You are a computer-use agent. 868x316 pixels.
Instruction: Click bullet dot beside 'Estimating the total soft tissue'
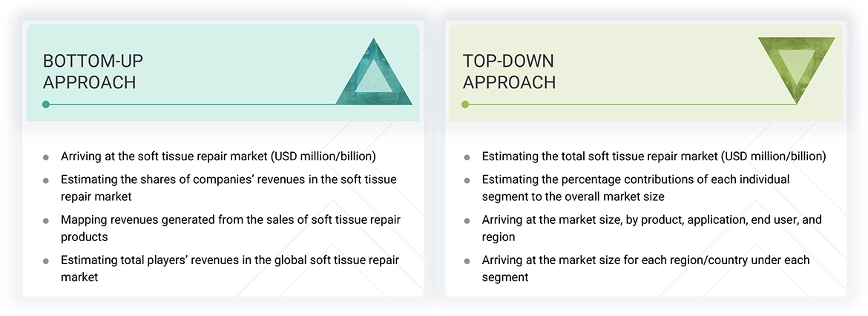click(x=467, y=157)
